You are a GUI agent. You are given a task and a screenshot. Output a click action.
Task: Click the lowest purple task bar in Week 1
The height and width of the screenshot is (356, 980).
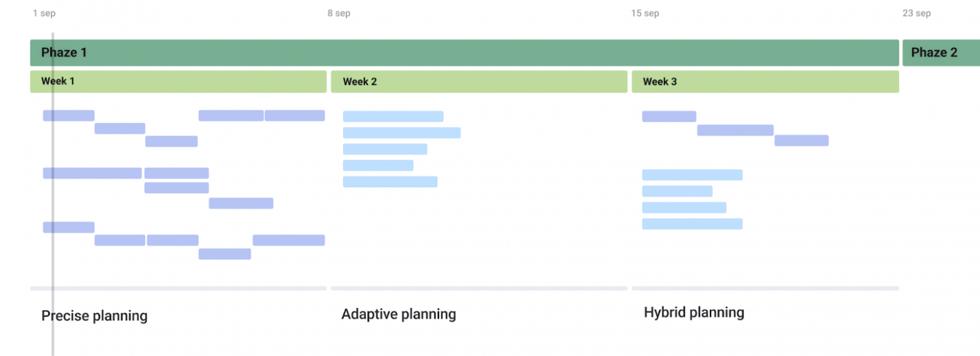pos(225,254)
